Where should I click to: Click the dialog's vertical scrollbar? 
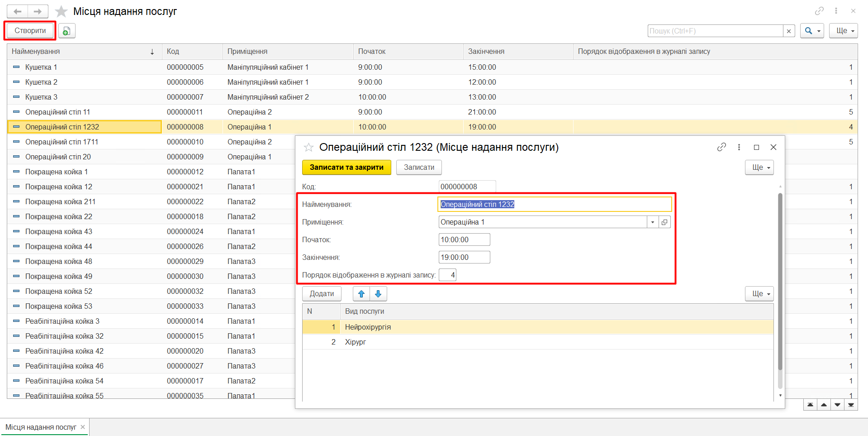pos(780,281)
